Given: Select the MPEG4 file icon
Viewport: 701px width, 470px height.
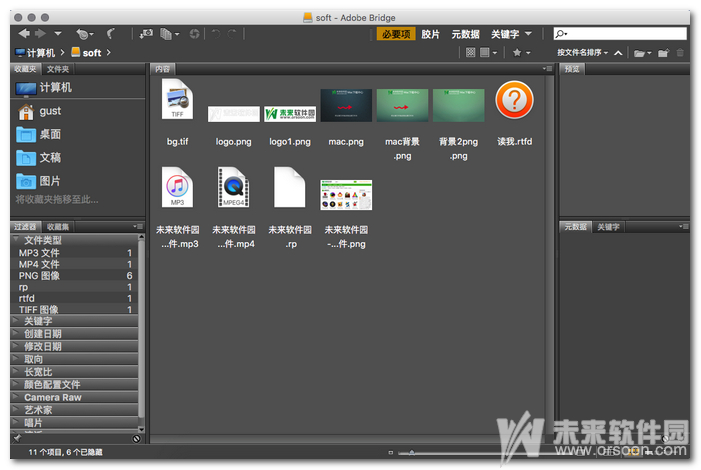Looking at the screenshot, I should click(233, 187).
